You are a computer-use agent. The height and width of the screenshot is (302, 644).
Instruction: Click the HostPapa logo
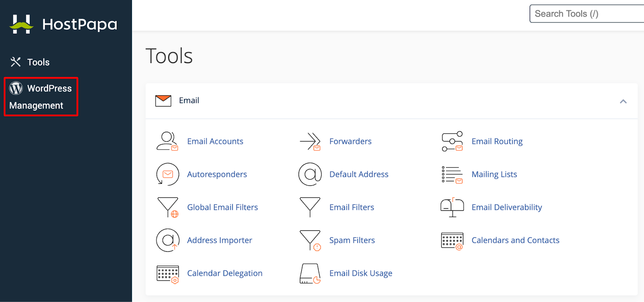pyautogui.click(x=63, y=24)
